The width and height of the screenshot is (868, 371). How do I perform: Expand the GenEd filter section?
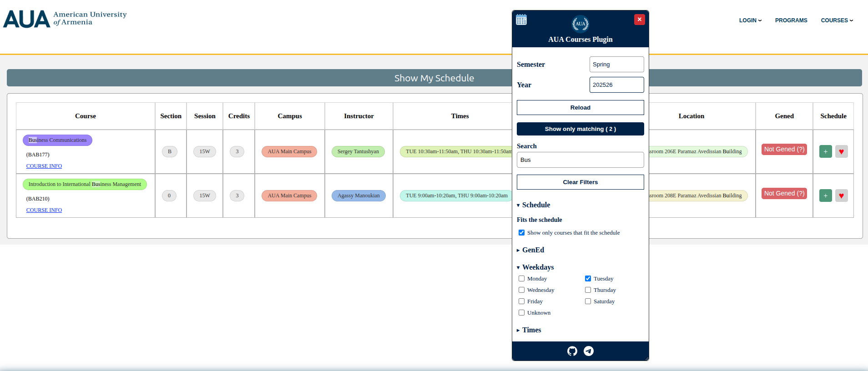(533, 250)
